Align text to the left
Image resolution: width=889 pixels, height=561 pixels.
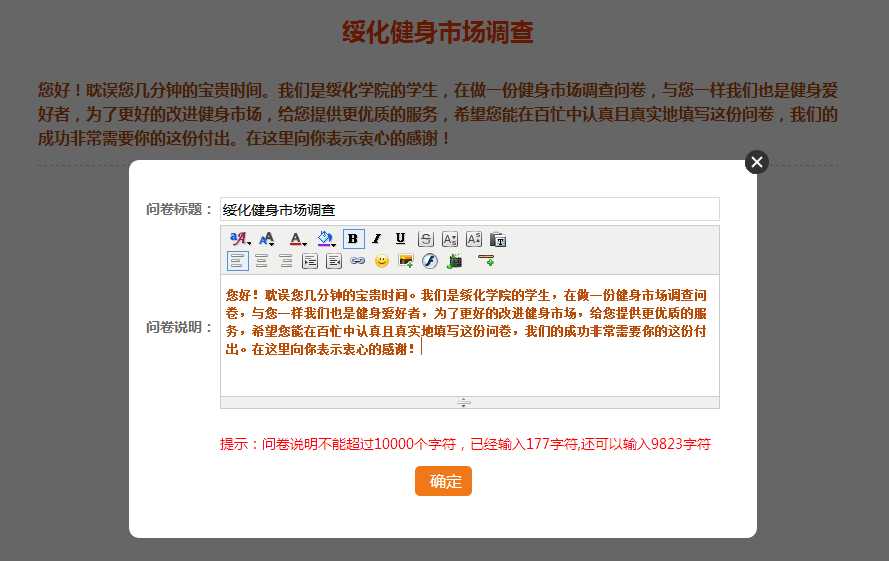coord(238,261)
